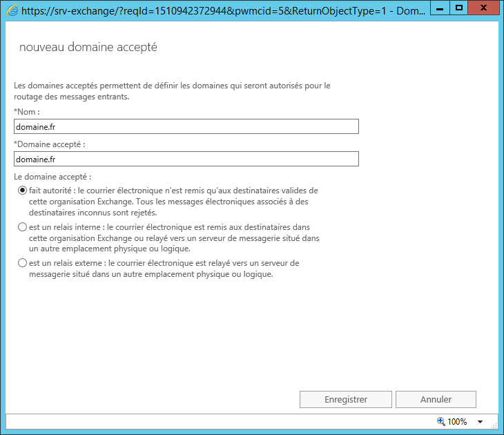Click the Enregistrer button
The height and width of the screenshot is (435, 504).
click(345, 399)
